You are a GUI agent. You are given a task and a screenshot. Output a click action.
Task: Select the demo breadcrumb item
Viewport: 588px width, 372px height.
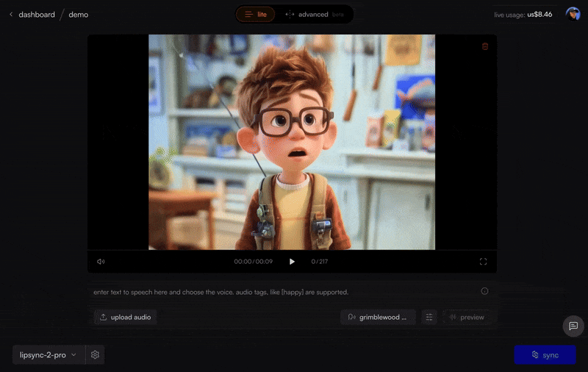pos(79,15)
